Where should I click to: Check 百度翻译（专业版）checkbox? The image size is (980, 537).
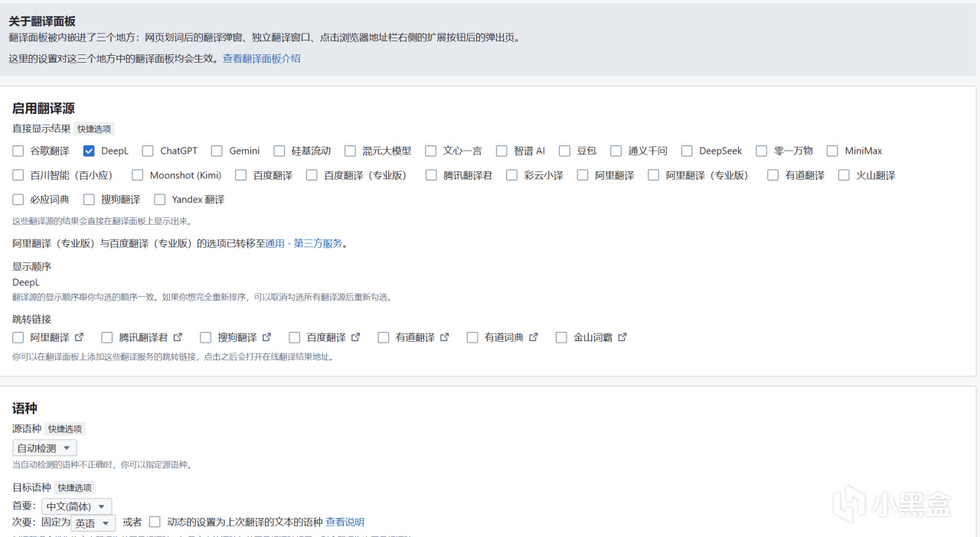pos(312,175)
